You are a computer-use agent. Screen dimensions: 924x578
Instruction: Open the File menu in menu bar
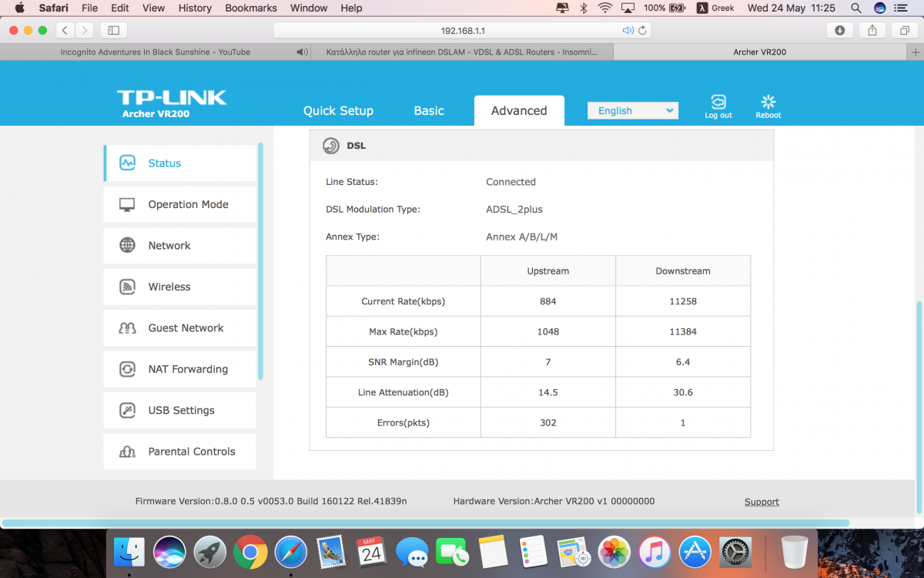[89, 8]
